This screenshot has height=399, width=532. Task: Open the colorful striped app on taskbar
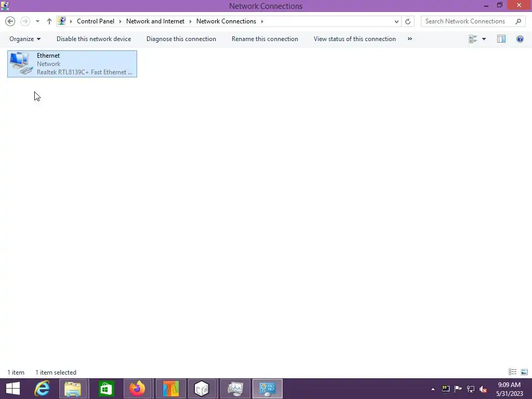coord(170,389)
